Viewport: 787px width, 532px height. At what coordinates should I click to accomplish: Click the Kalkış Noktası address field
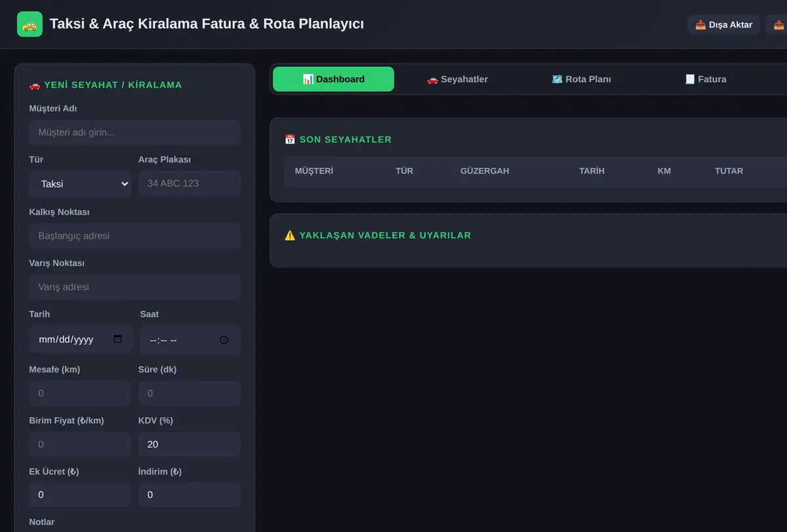134,236
